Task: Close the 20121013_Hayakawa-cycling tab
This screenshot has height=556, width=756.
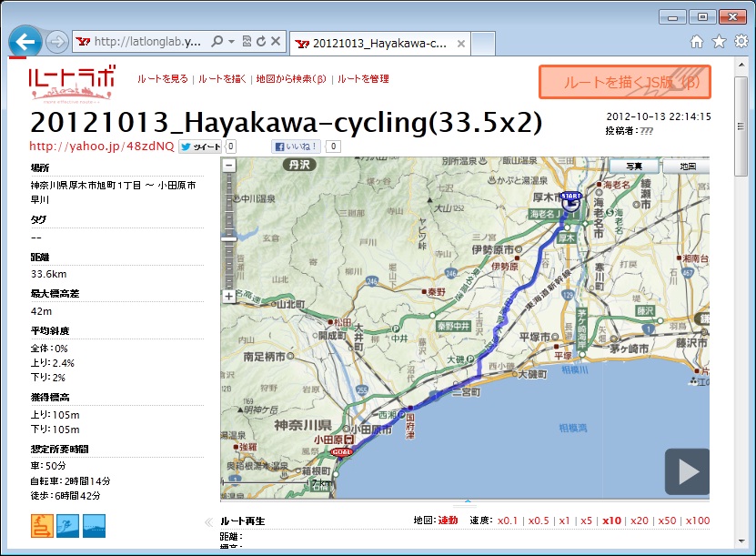Action: click(x=461, y=44)
